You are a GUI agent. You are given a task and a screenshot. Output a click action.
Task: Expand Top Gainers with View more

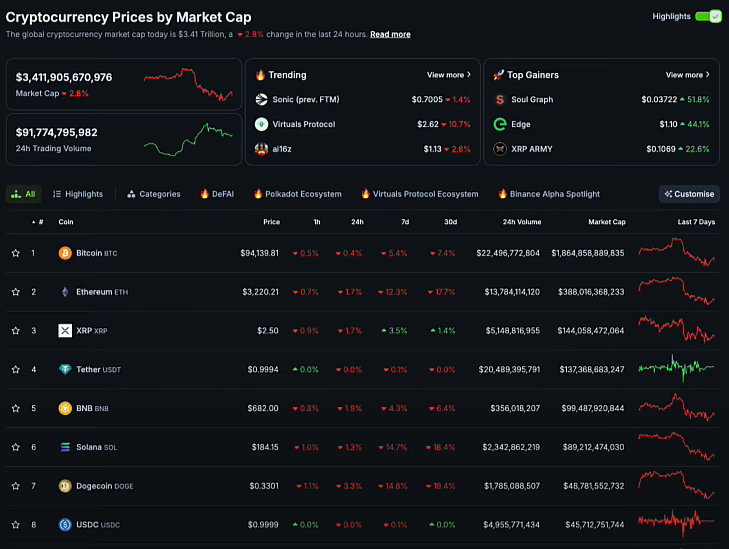(687, 75)
